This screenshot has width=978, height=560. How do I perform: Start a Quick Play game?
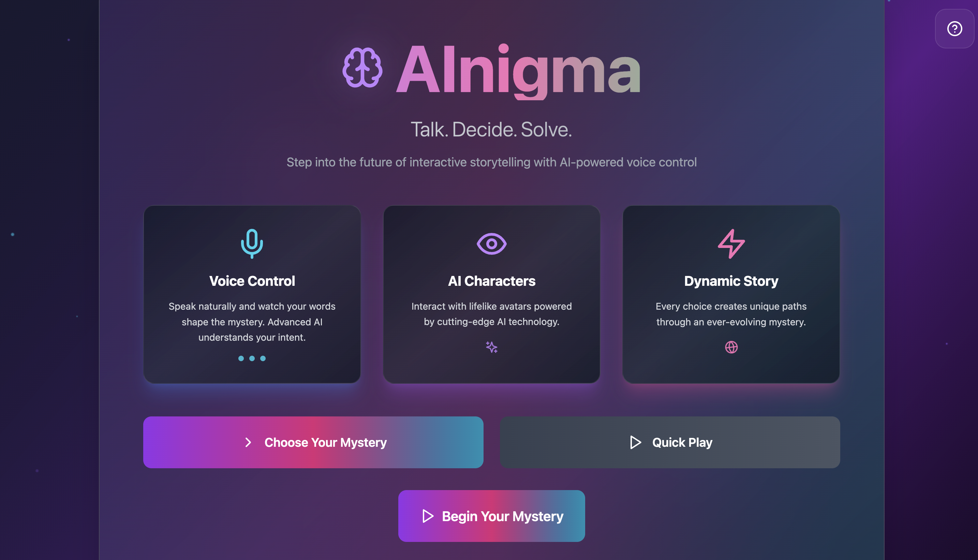point(670,442)
